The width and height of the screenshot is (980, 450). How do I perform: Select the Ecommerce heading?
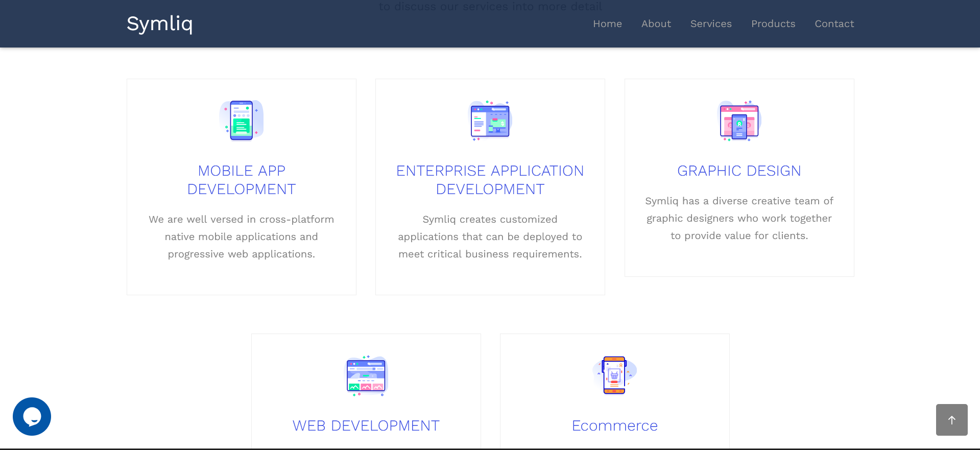click(x=615, y=425)
